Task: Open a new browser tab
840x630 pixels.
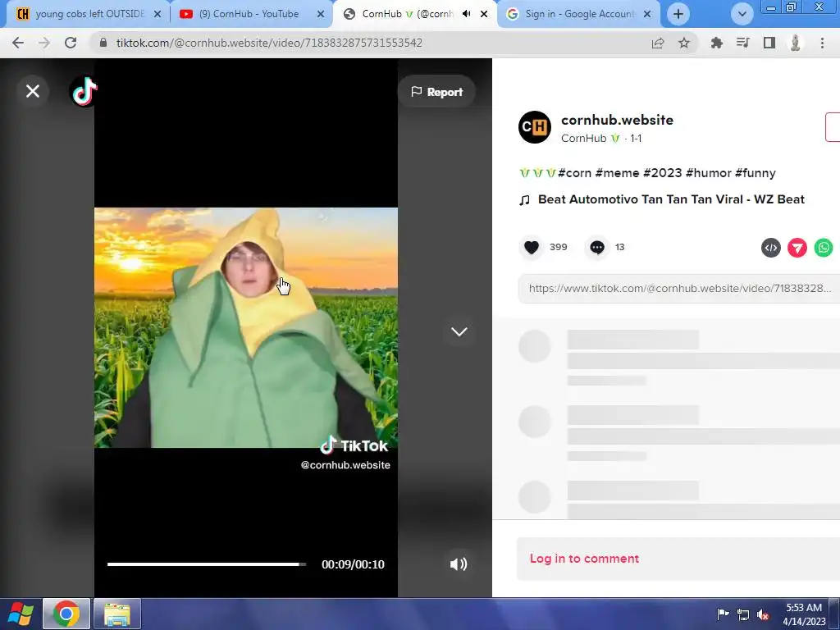Action: click(x=678, y=14)
